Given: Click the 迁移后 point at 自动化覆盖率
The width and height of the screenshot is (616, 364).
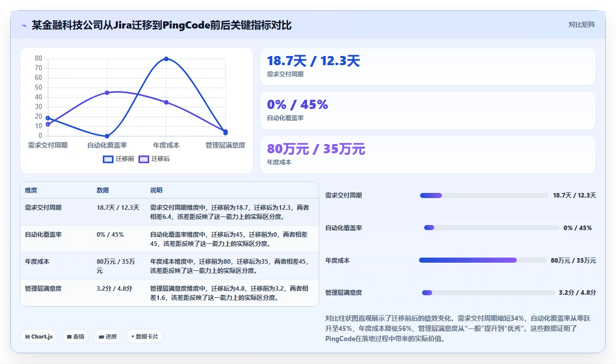Looking at the screenshot, I should click(x=107, y=93).
